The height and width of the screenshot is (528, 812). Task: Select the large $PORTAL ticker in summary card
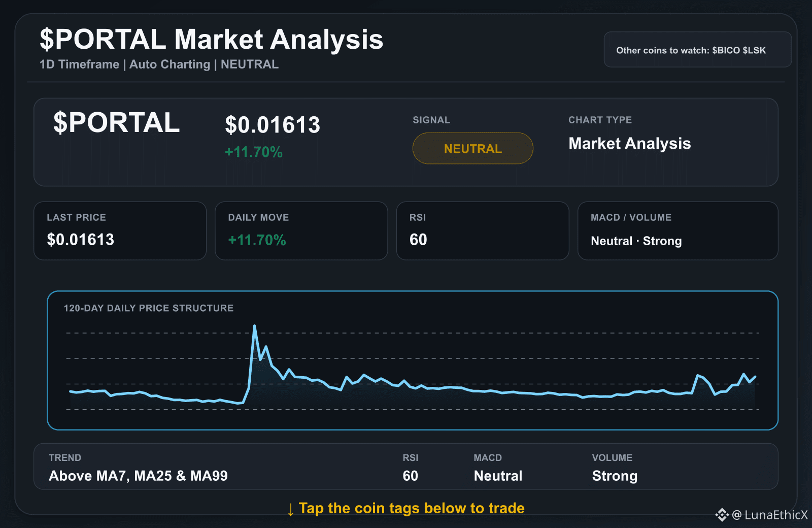tap(116, 123)
